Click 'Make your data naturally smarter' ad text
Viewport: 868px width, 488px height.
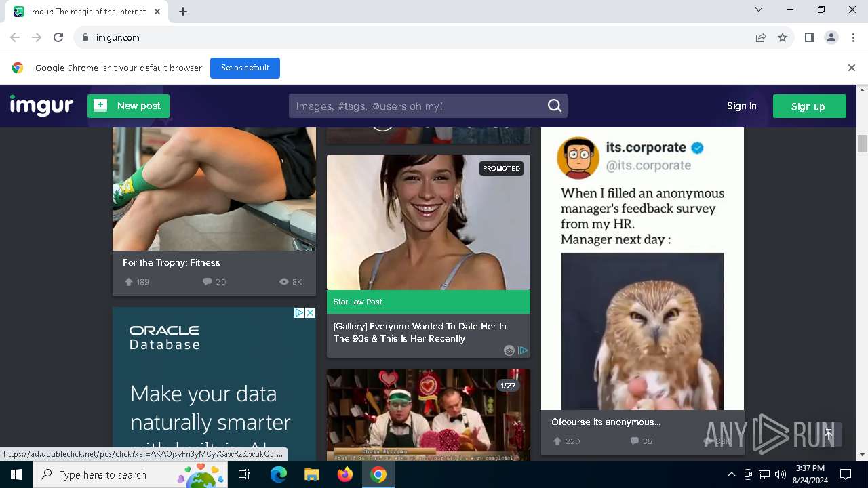click(x=210, y=408)
